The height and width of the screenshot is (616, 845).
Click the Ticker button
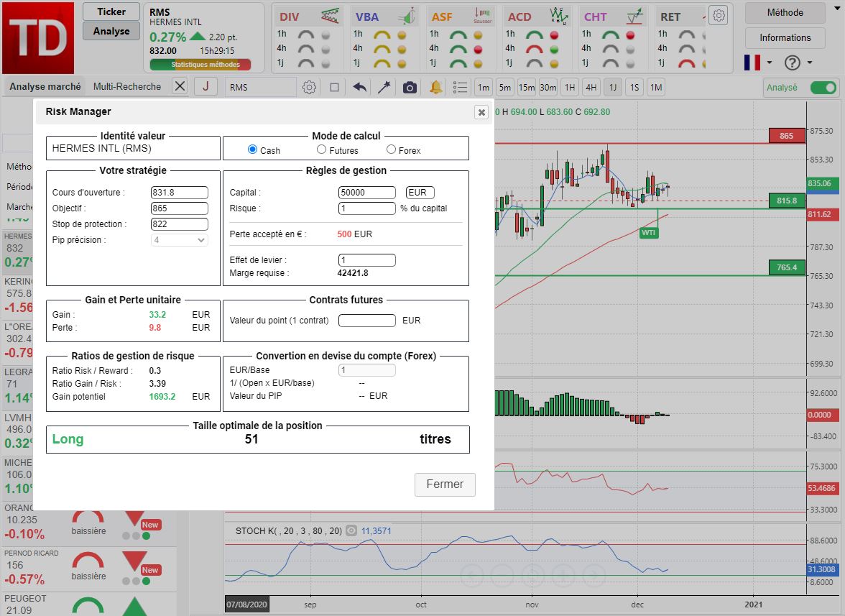[x=111, y=12]
